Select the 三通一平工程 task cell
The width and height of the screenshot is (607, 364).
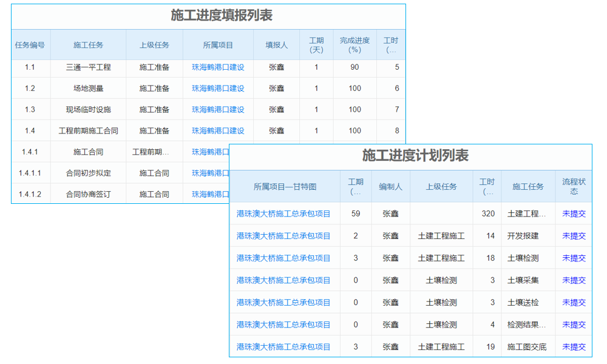tap(88, 67)
